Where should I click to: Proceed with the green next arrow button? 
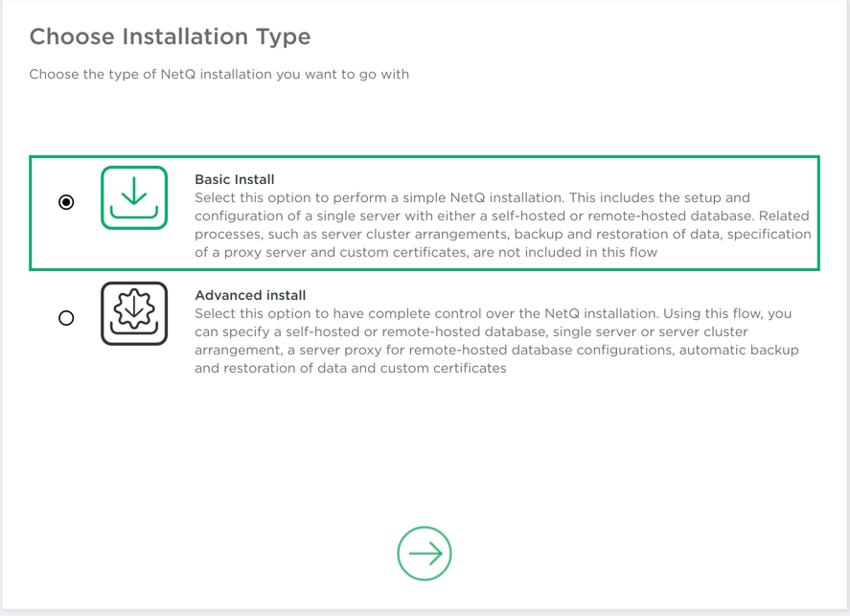[425, 554]
